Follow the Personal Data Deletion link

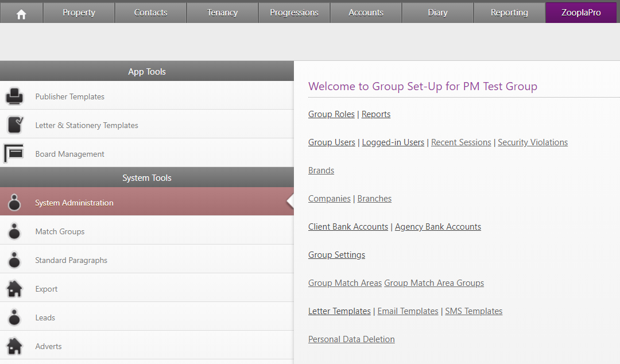coord(351,339)
